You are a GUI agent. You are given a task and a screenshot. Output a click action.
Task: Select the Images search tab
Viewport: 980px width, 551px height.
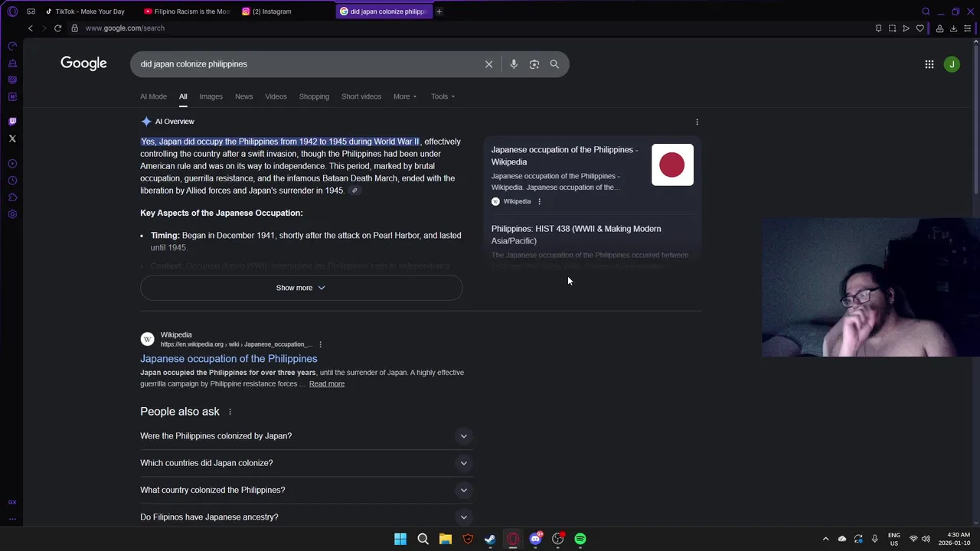[x=211, y=96]
